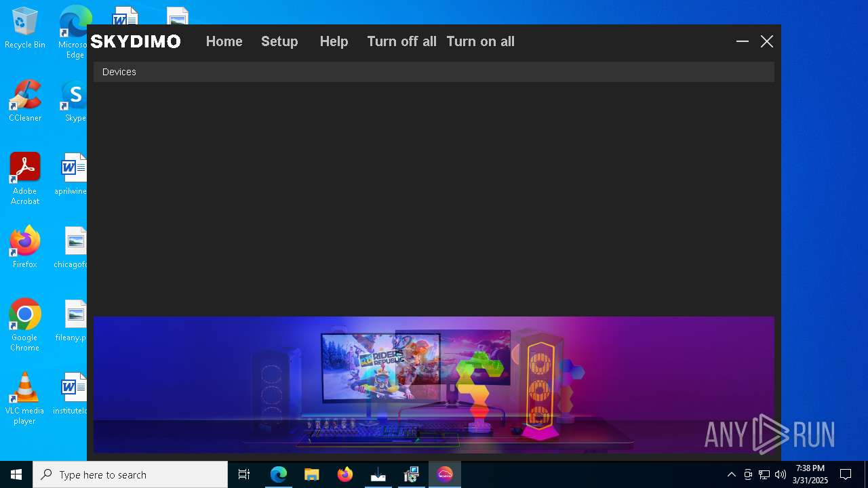Image resolution: width=868 pixels, height=488 pixels.
Task: Click the taskbar icon right of Firefox
Action: [378, 474]
